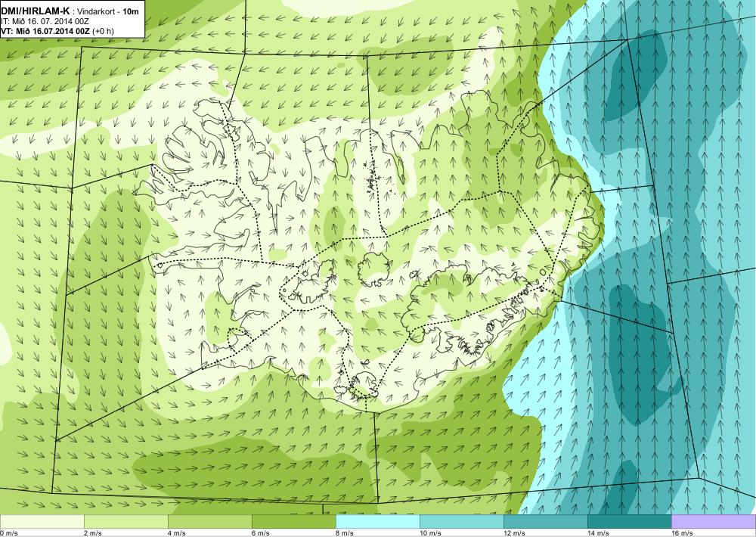
Task: Click the '0 m/s' legend label
Action: (x=9, y=532)
